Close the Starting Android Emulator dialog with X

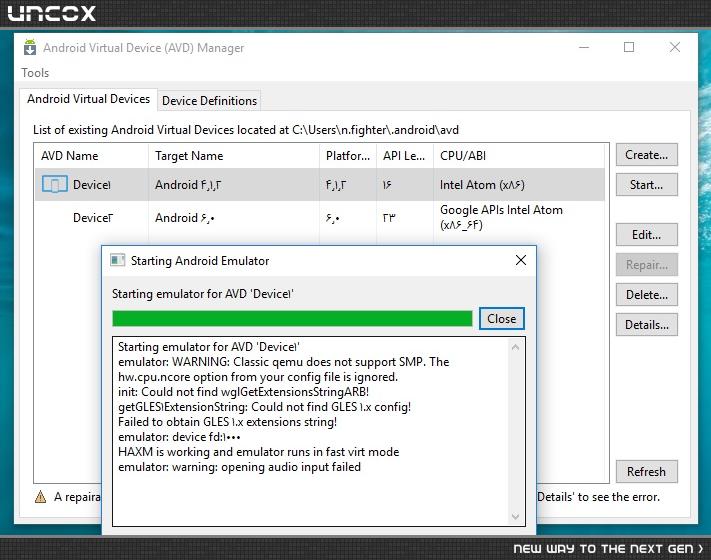click(x=521, y=260)
